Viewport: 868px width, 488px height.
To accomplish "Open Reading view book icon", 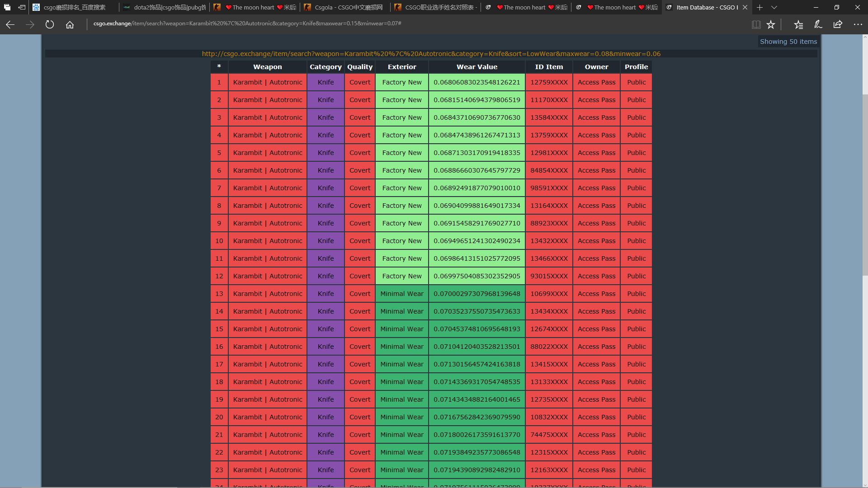I will click(756, 25).
